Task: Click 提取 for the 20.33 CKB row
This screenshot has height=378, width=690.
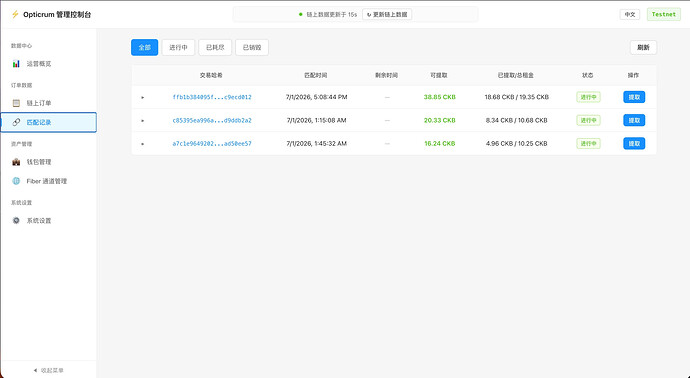Action: coord(634,120)
